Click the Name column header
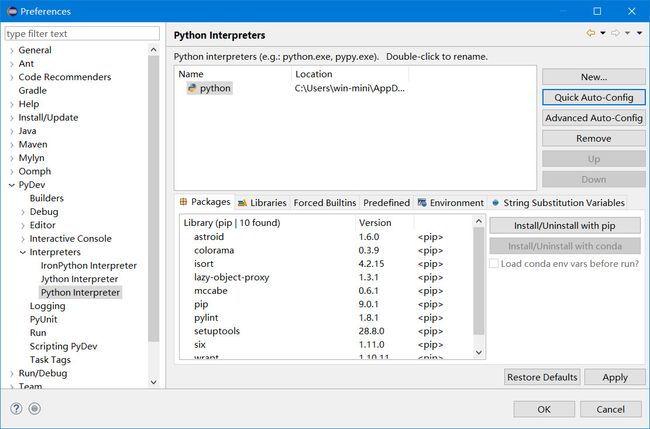The image size is (650, 429). pos(233,74)
